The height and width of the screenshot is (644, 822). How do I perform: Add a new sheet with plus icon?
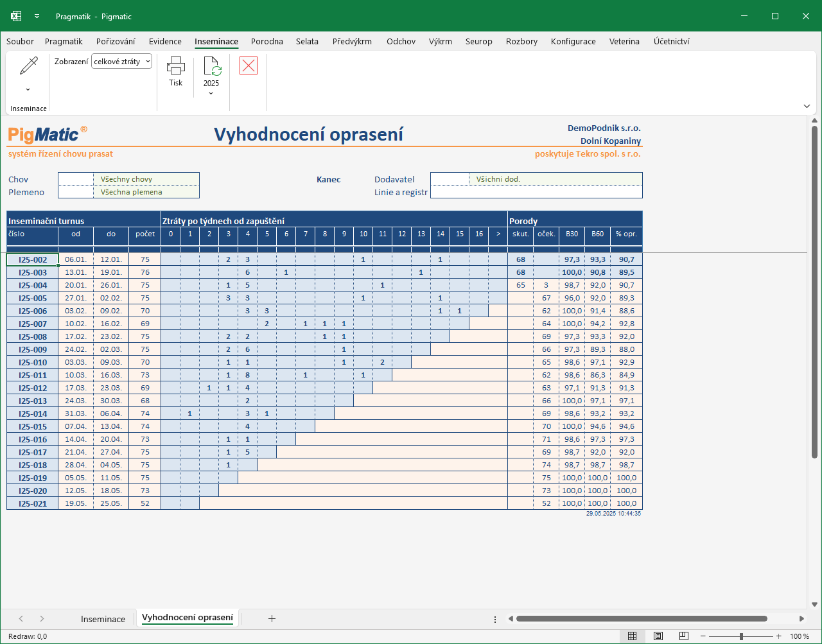pos(272,618)
